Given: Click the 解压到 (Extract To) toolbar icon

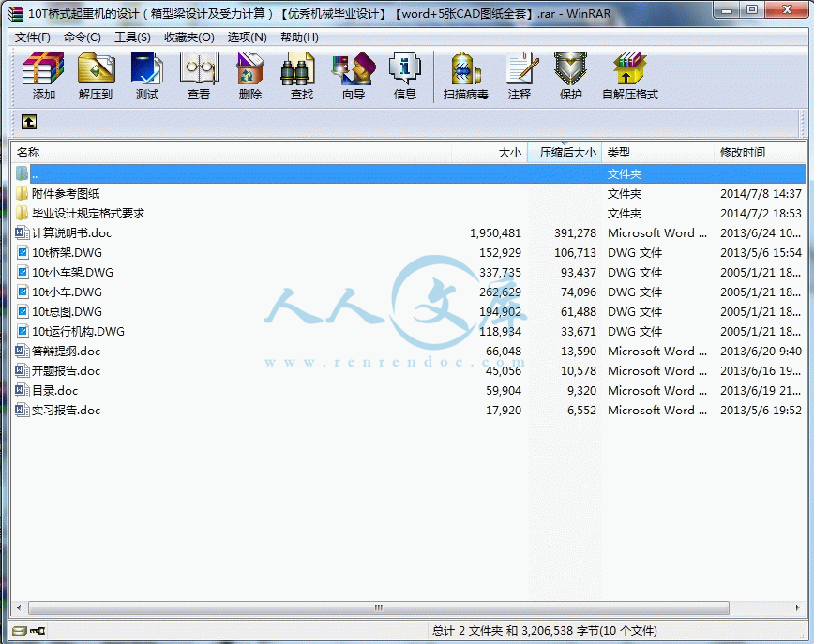Looking at the screenshot, I should click(96, 68).
